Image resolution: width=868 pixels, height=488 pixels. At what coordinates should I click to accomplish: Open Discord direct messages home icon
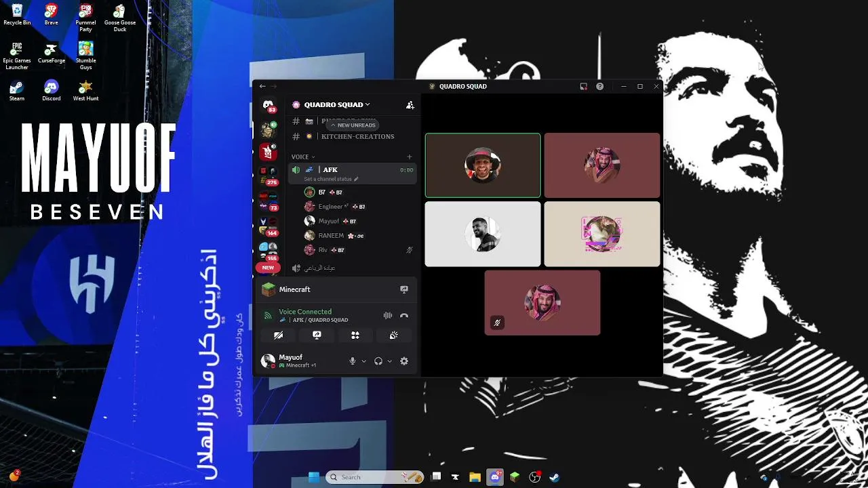[269, 105]
